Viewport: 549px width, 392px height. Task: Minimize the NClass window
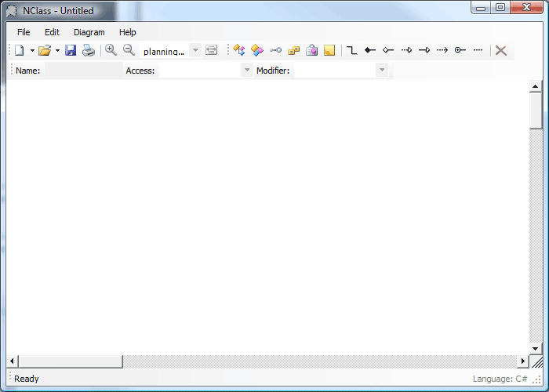481,7
